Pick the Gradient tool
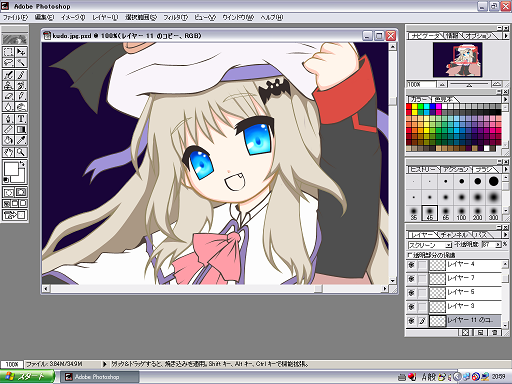512x384 pixels. click(x=21, y=129)
